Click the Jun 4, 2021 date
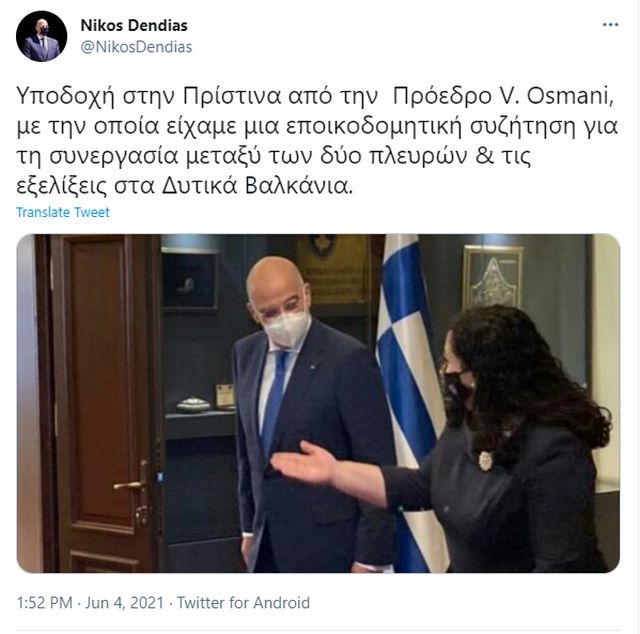The image size is (640, 634). point(124,603)
